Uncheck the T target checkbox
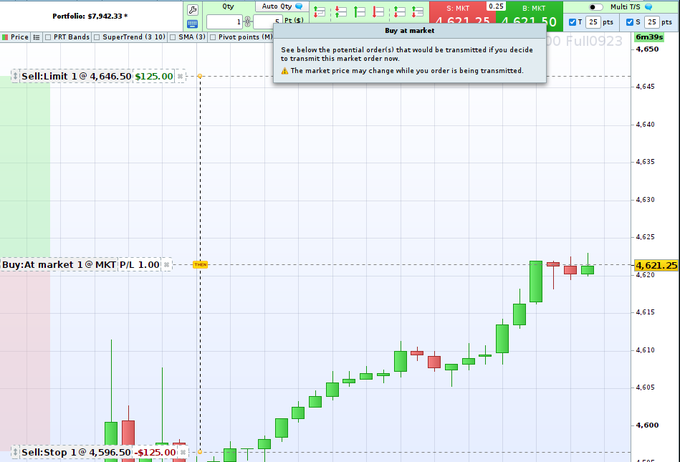The image size is (680, 462). tap(572, 22)
